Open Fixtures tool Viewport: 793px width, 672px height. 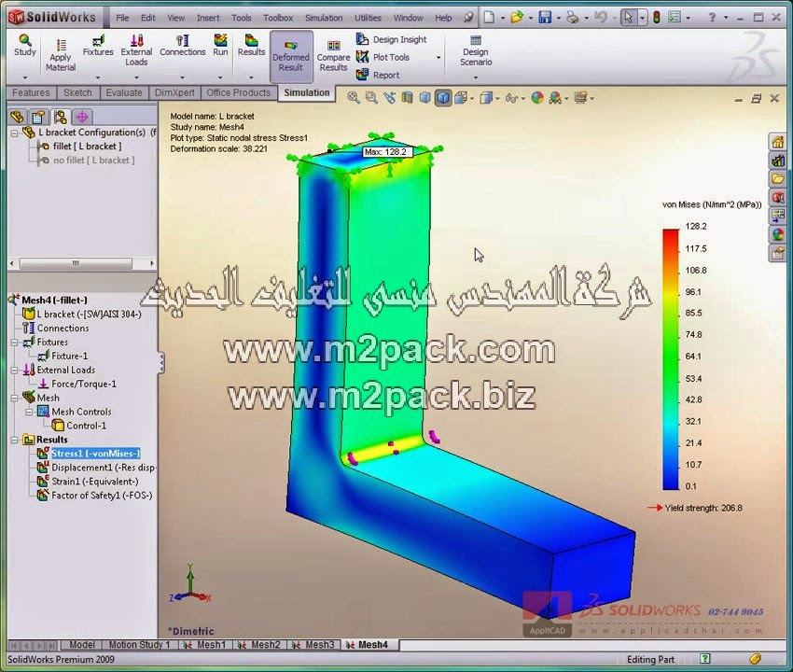click(x=98, y=45)
